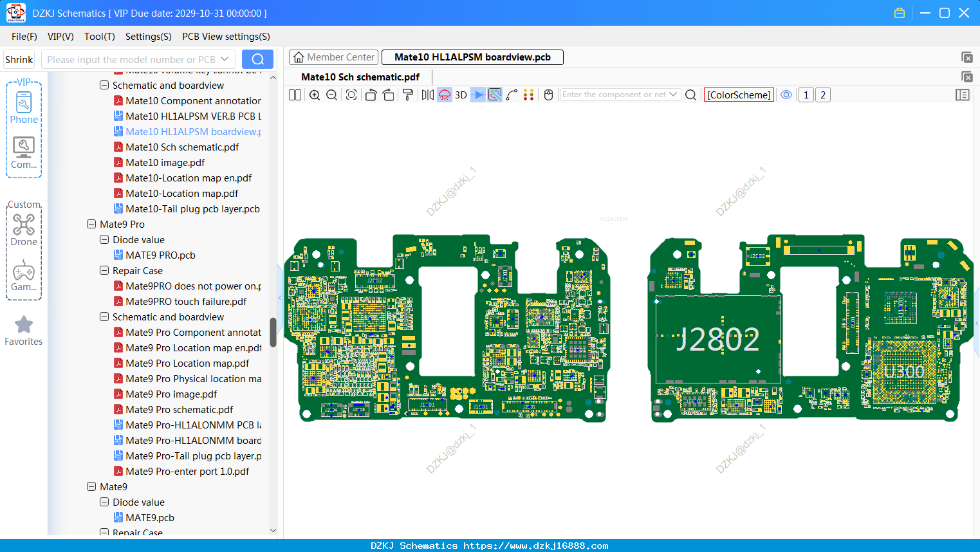This screenshot has width=980, height=552.
Task: Open the Settings(S) menu
Action: coord(149,37)
